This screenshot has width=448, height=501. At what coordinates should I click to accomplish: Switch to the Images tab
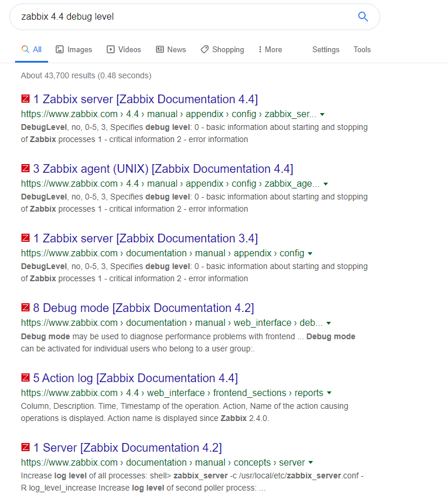(74, 49)
